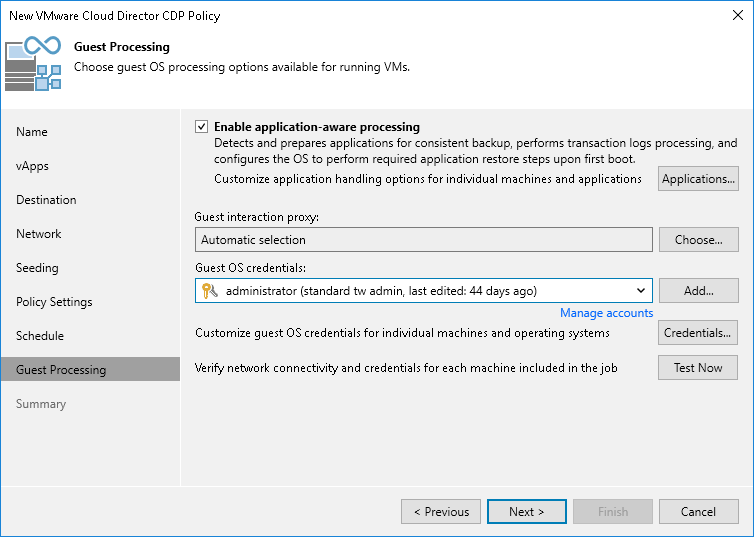This screenshot has height=537, width=754.
Task: Open the Seeding step
Action: coord(37,268)
